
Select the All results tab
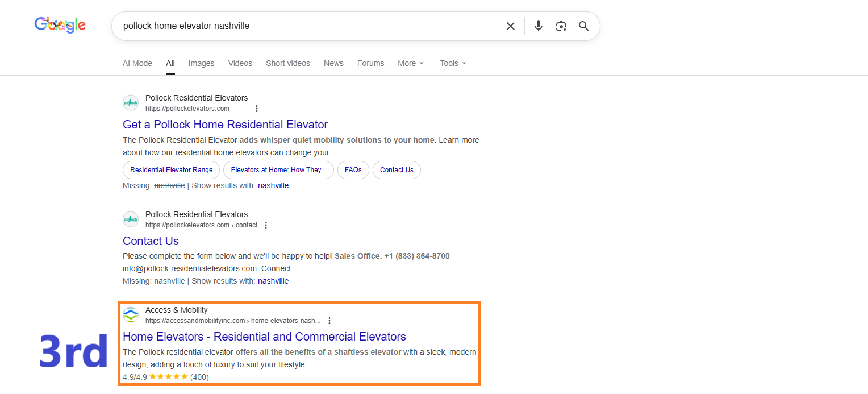click(x=170, y=63)
